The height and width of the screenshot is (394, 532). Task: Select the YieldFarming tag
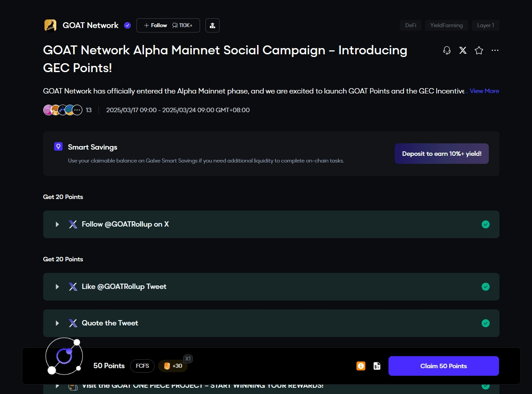[446, 25]
